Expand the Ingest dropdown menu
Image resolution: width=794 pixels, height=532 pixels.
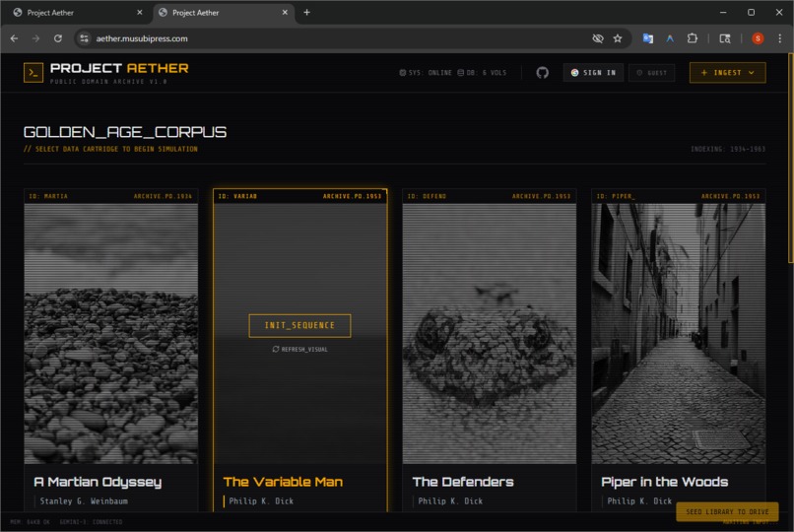click(727, 73)
